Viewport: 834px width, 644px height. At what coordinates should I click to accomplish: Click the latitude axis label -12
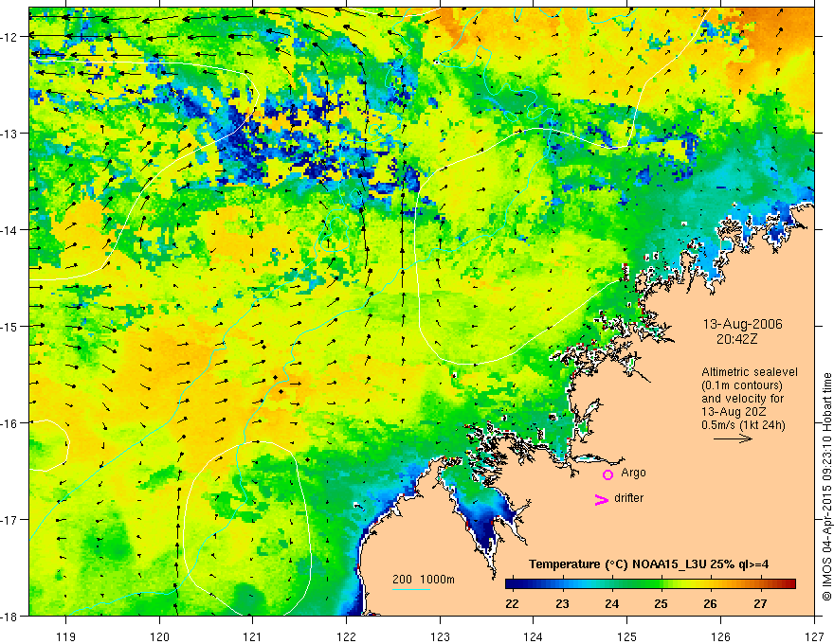tap(9, 37)
